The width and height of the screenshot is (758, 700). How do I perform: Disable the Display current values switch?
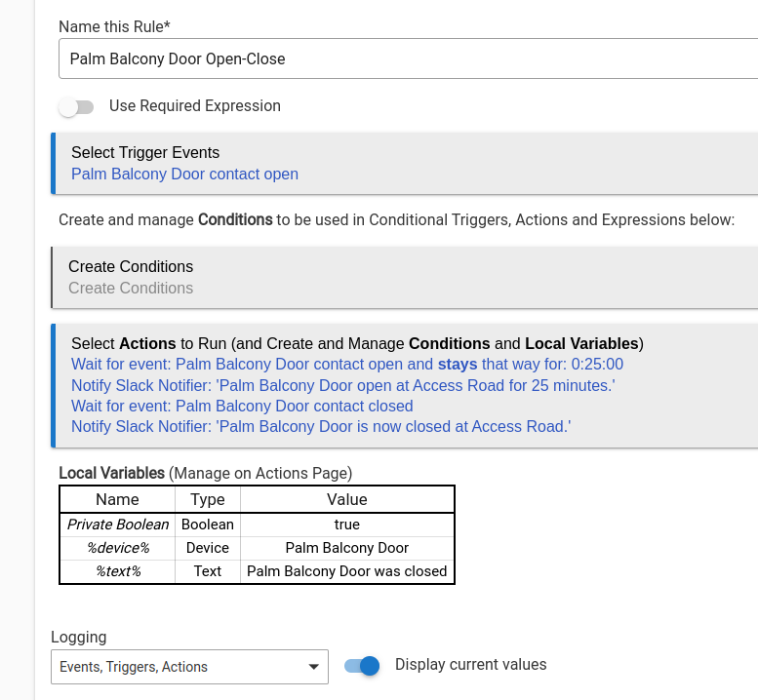[362, 666]
